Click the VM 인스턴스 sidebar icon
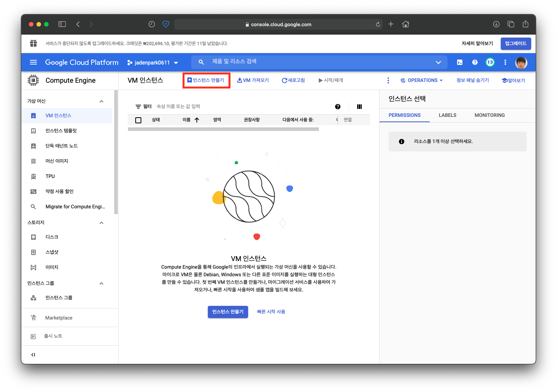 (33, 116)
